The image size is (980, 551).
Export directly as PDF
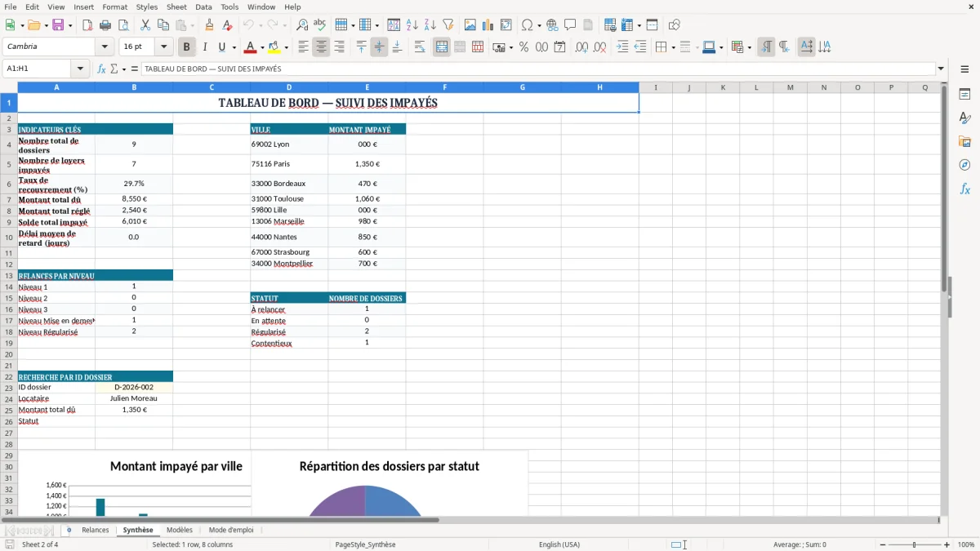[x=87, y=24]
